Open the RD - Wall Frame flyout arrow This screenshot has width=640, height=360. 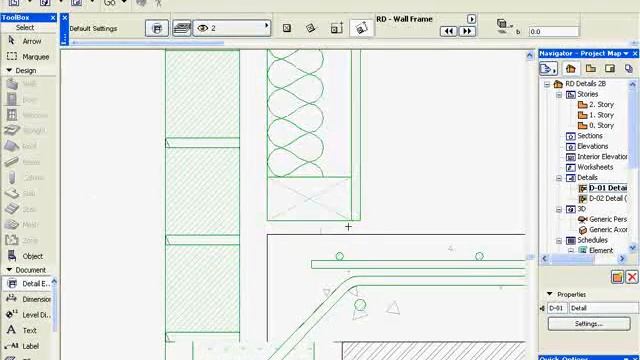(471, 19)
